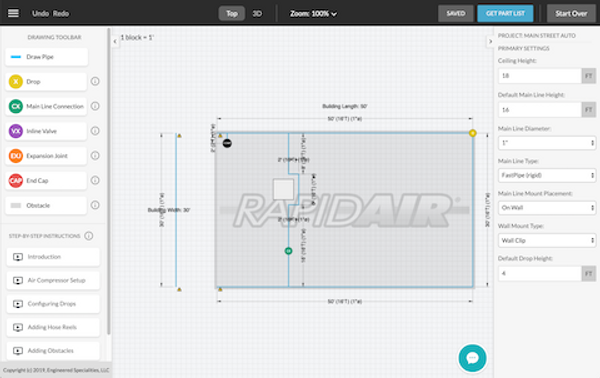The image size is (600, 378).
Task: Open the Introduction instruction video
Action: [53, 257]
